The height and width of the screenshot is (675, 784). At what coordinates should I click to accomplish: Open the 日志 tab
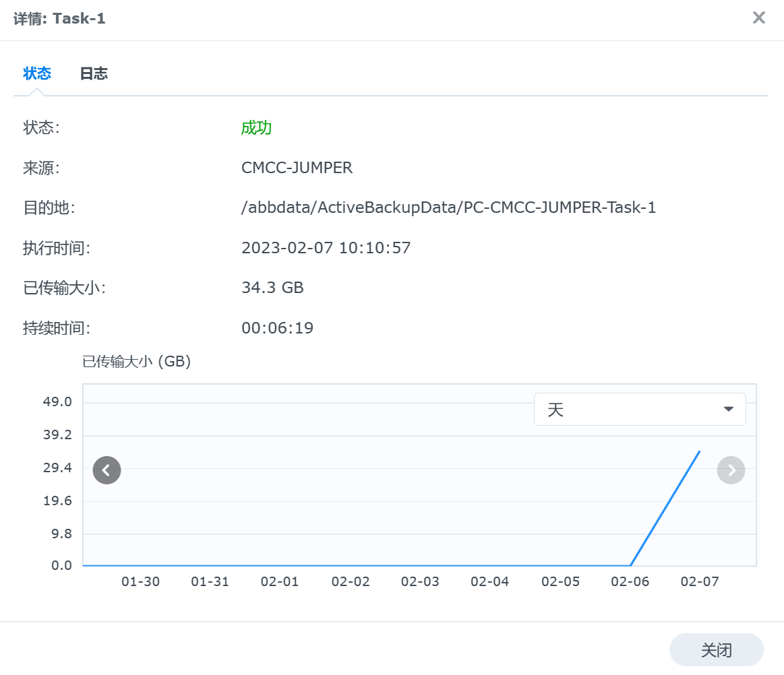pyautogui.click(x=94, y=73)
